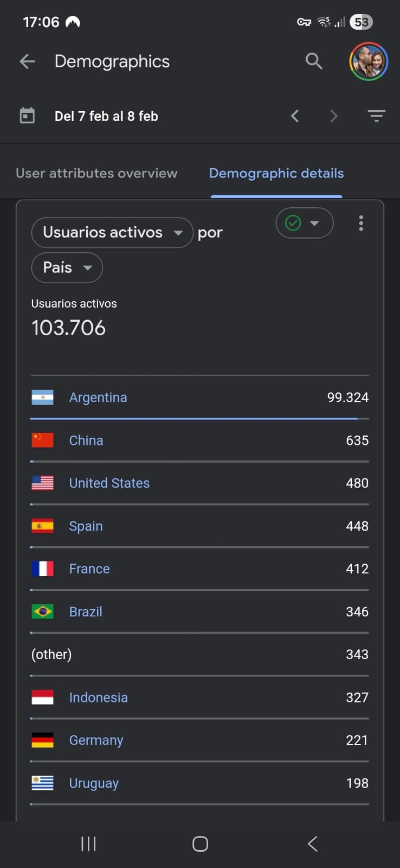This screenshot has width=400, height=868.
Task: Click the Brazil country link
Action: click(85, 611)
